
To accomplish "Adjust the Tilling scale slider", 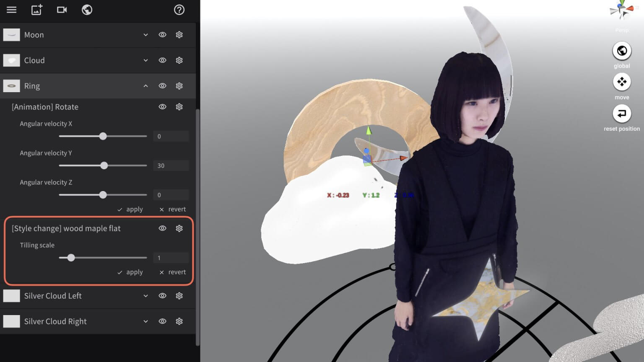I will pos(71,258).
